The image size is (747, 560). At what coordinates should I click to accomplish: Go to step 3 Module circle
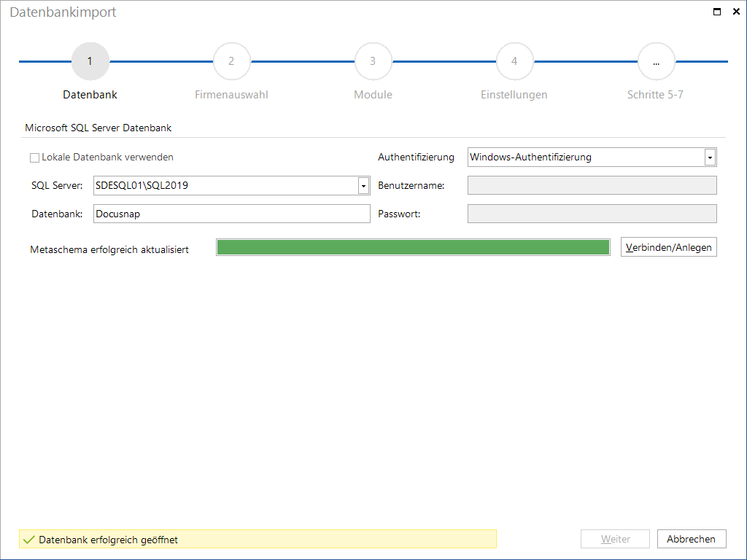tap(373, 61)
